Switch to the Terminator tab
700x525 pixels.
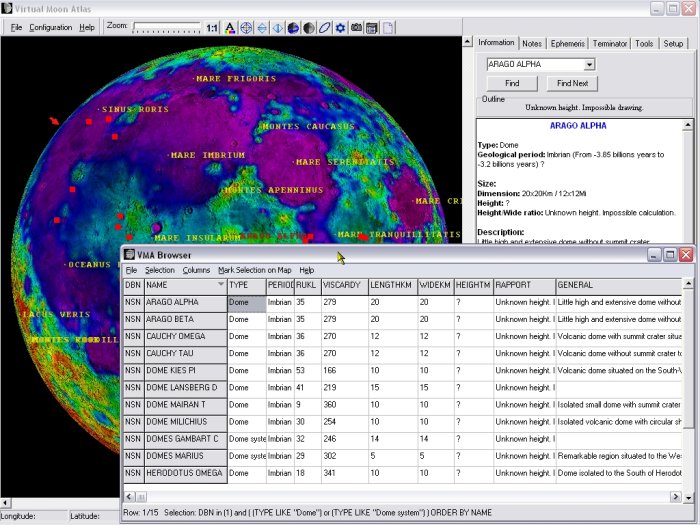tap(610, 43)
